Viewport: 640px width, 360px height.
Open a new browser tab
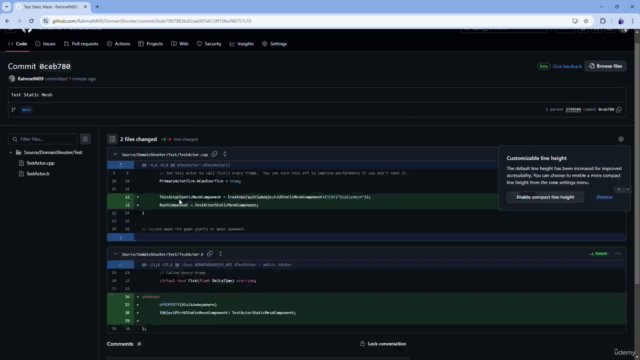click(x=97, y=7)
